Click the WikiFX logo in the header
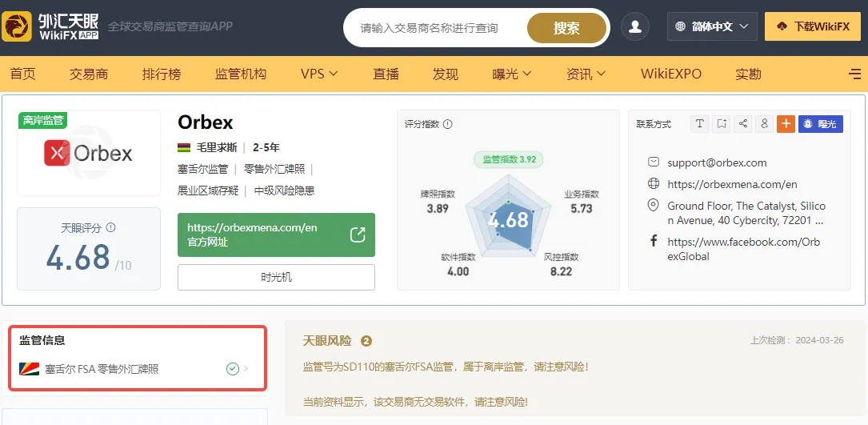Screen dimensions: 868x425 point(50,26)
